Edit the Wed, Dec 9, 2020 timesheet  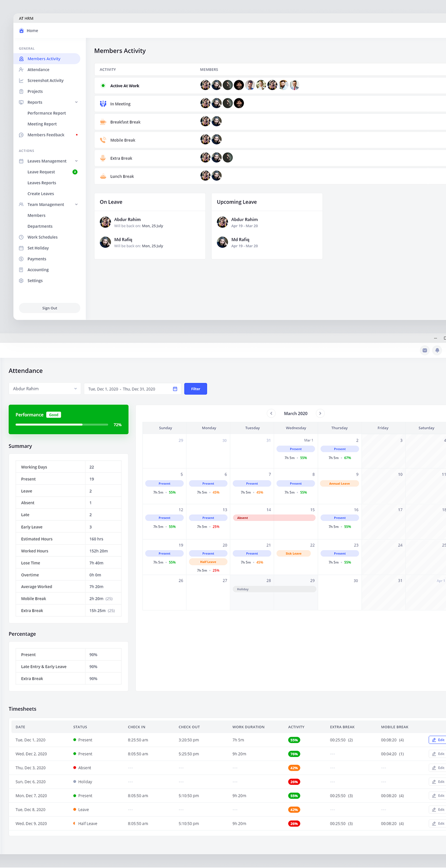(438, 824)
